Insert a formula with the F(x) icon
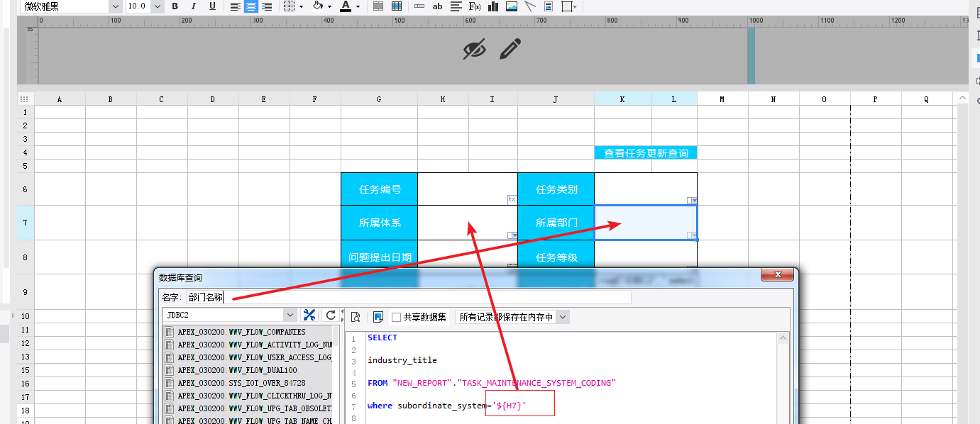Viewport: 980px width, 424px height. pyautogui.click(x=475, y=6)
